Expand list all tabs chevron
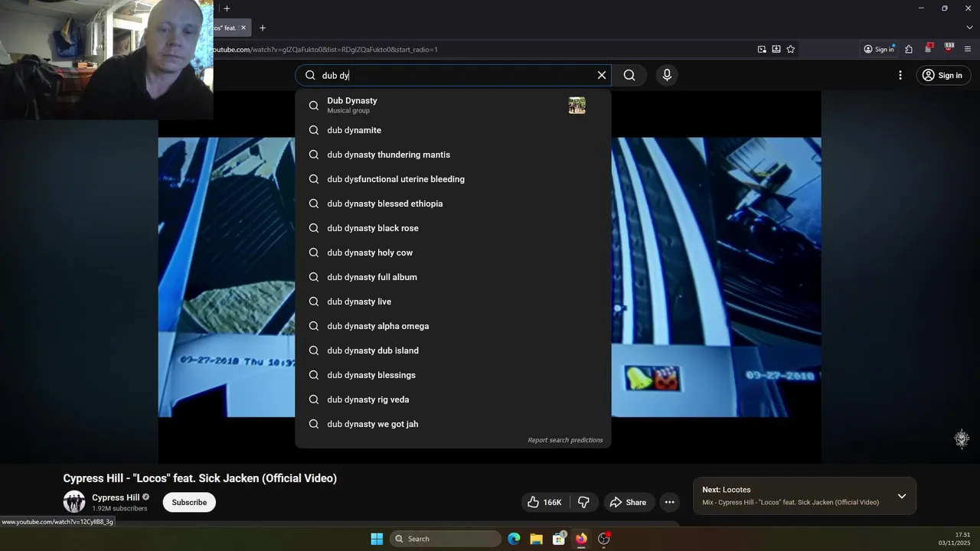980x551 pixels. point(969,28)
